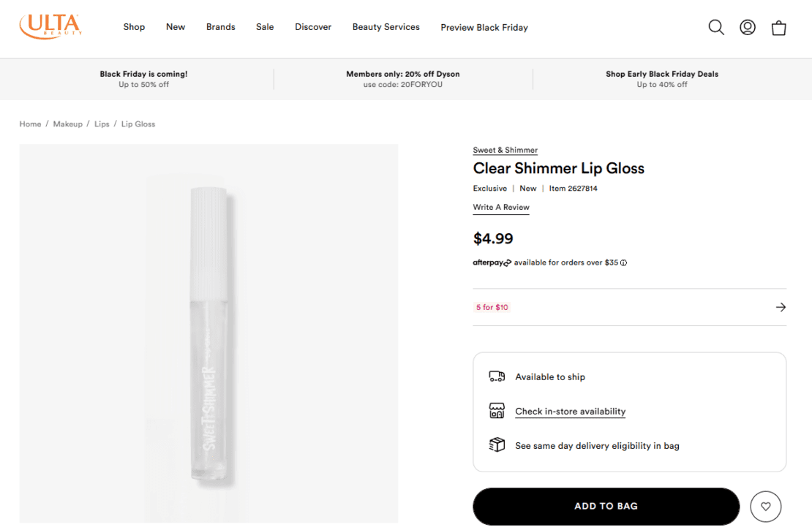View your shopping bag icon
This screenshot has width=812, height=530.
click(x=778, y=27)
